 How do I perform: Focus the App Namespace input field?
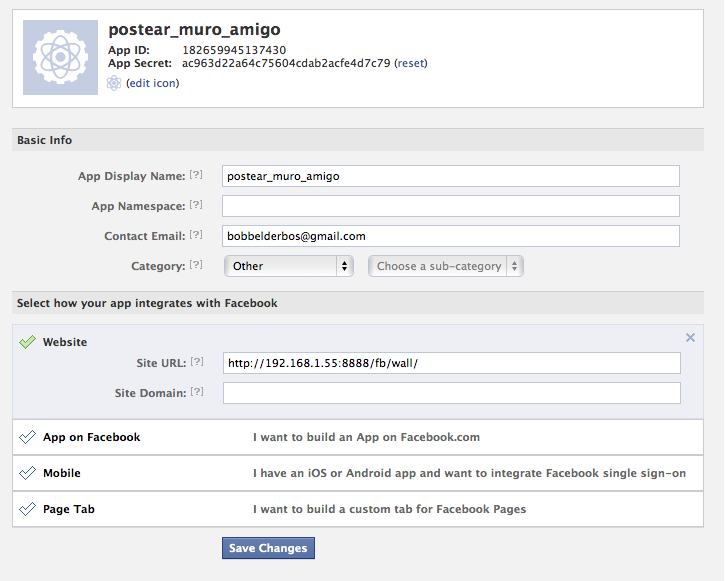(x=451, y=206)
